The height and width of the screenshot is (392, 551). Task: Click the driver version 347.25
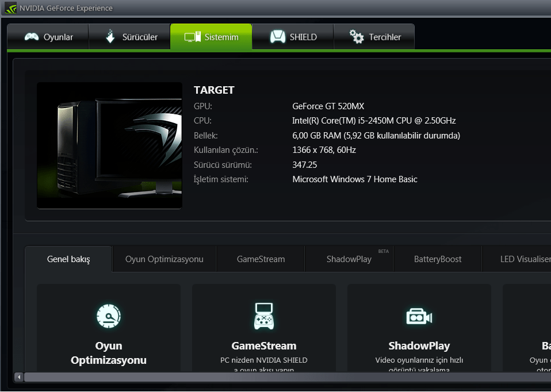(305, 165)
